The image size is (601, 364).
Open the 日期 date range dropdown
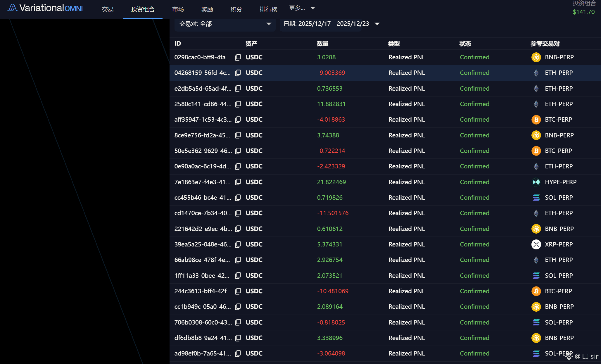tap(331, 24)
